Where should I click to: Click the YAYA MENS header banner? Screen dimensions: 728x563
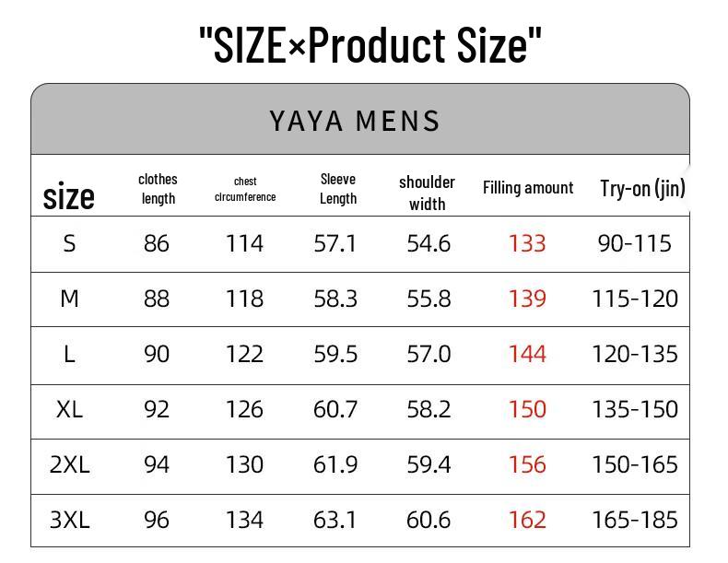[356, 121]
